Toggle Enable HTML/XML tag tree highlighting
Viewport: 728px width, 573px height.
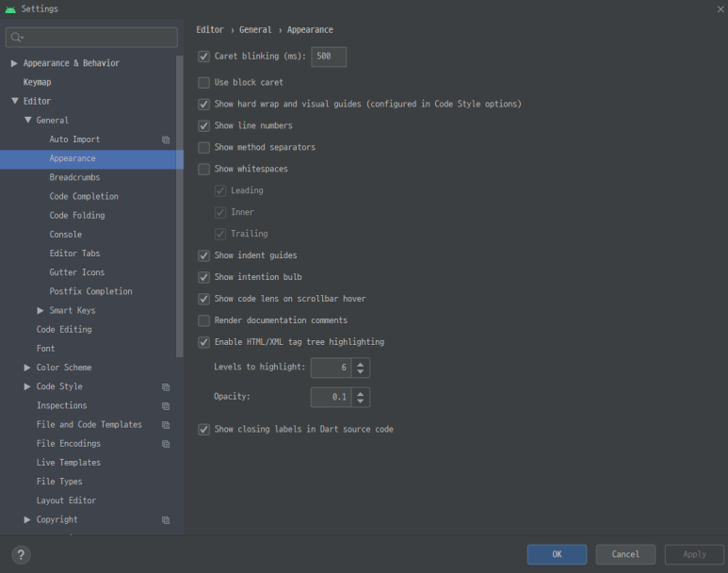203,342
